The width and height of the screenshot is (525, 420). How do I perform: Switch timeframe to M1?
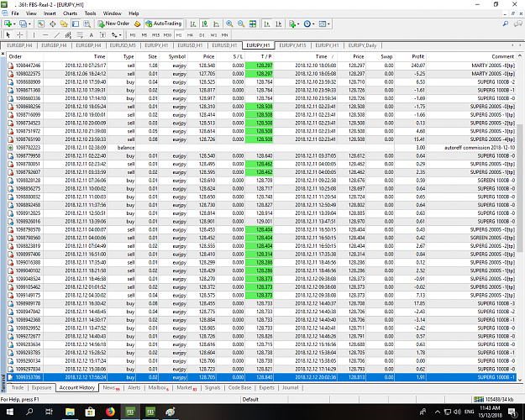[133, 34]
